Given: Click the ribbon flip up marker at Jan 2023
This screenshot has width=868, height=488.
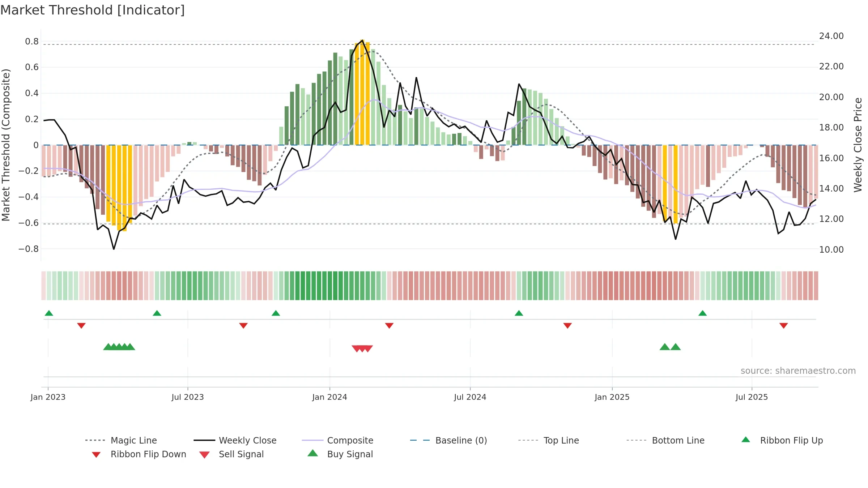Looking at the screenshot, I should coord(49,313).
